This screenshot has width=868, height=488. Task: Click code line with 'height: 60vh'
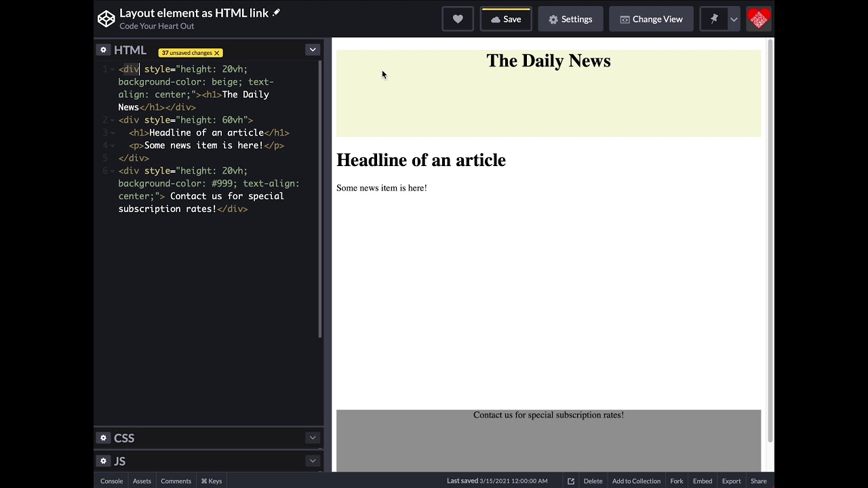point(186,120)
